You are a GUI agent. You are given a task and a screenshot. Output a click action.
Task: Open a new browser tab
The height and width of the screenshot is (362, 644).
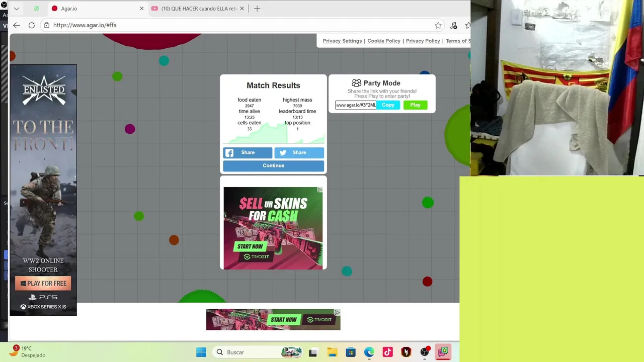click(257, 9)
